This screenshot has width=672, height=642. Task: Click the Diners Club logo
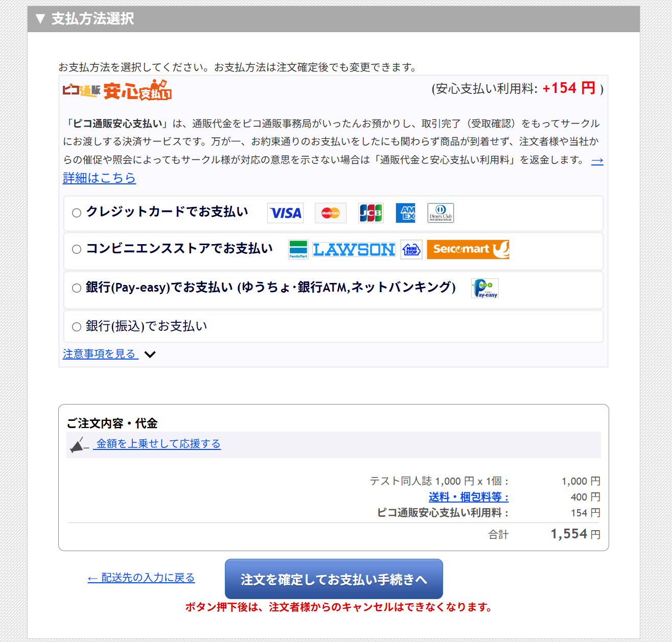pos(441,213)
